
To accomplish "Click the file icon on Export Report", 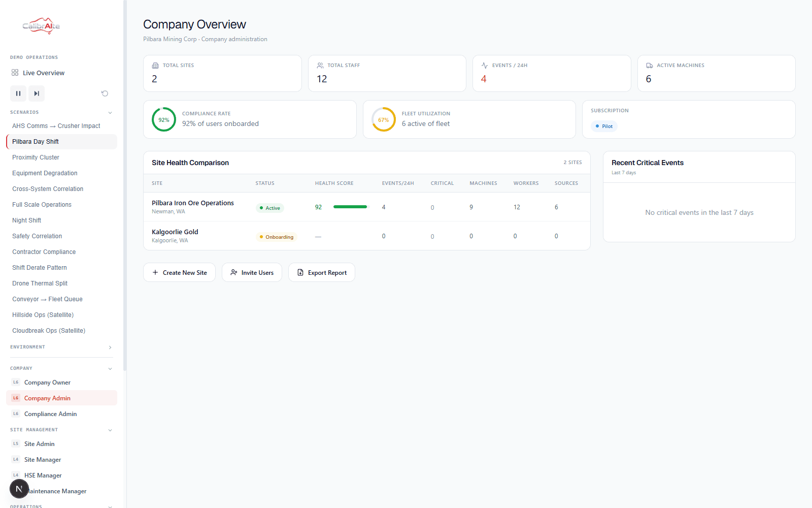I will click(300, 272).
